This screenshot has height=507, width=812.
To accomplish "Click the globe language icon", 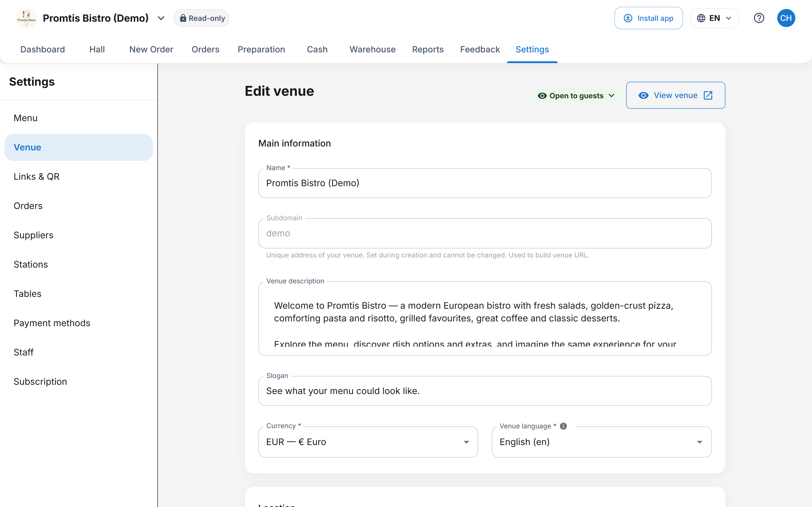I will 701,18.
